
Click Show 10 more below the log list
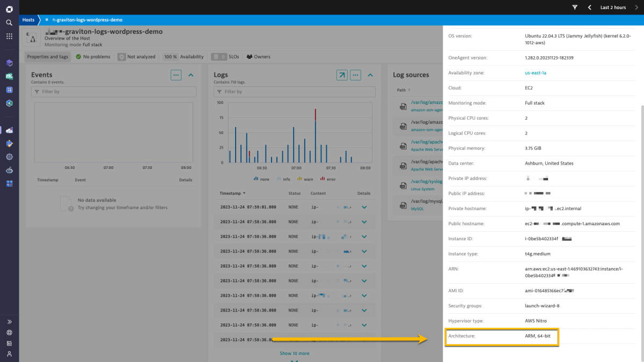pyautogui.click(x=294, y=353)
